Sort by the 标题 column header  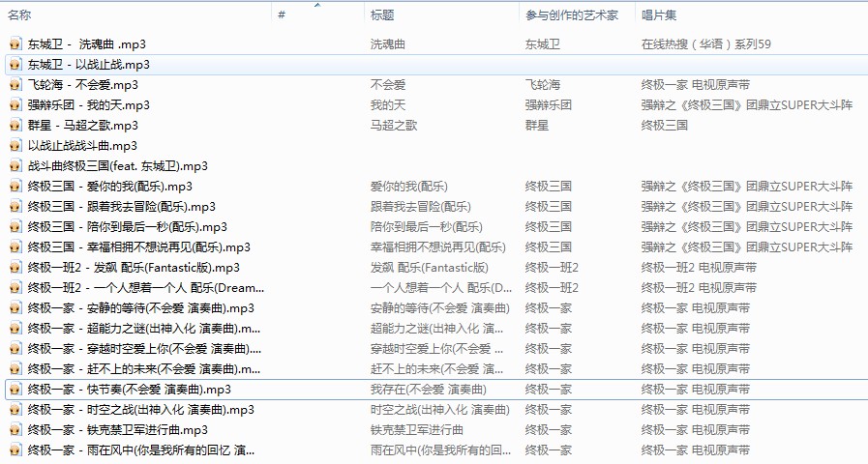click(382, 14)
